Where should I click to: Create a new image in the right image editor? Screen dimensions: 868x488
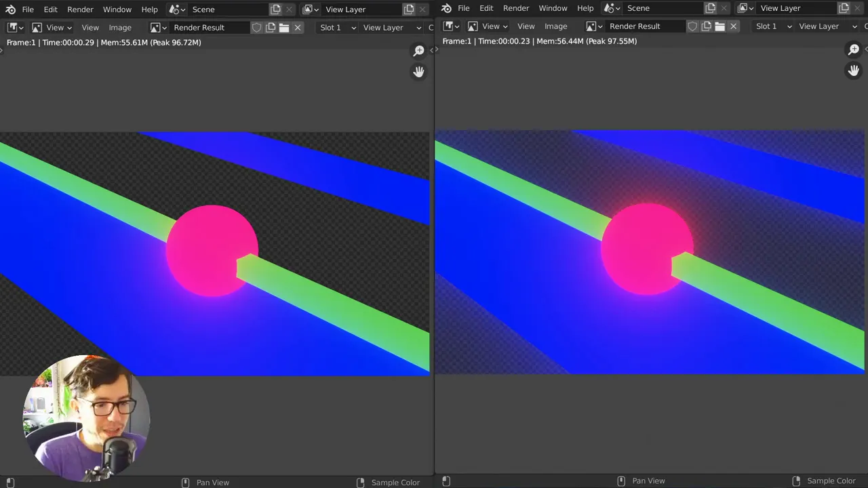pos(707,26)
